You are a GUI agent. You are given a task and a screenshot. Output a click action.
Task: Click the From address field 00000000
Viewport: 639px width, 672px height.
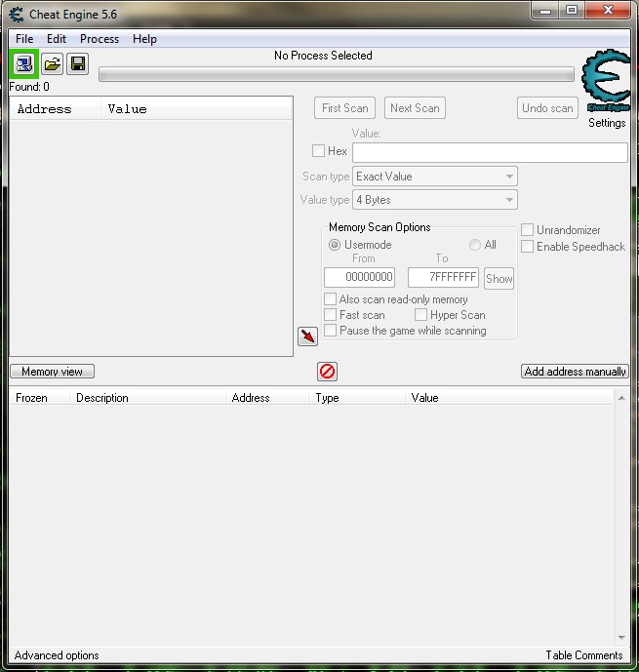pos(360,277)
